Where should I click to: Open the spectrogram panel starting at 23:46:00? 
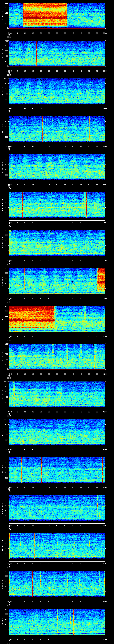tap(57, 584)
